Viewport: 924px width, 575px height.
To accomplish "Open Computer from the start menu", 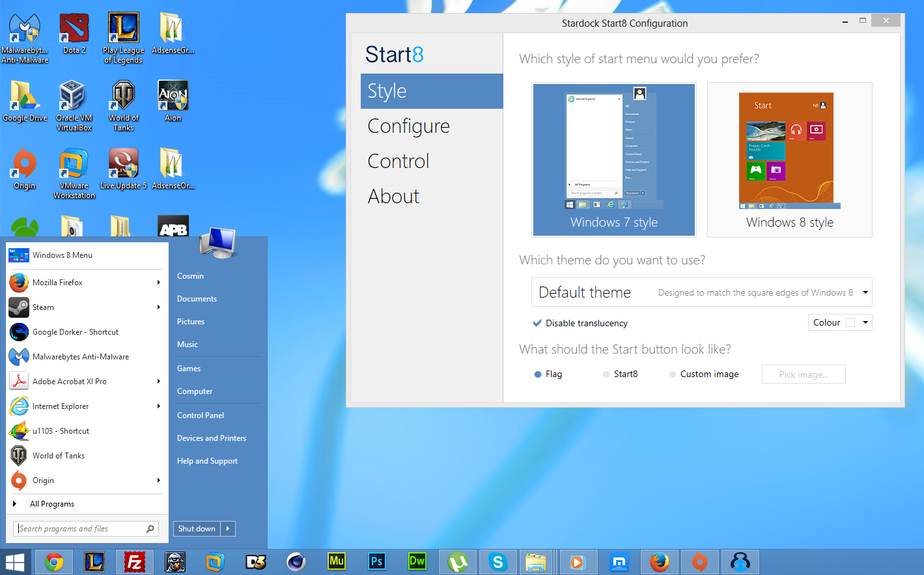I will click(195, 391).
